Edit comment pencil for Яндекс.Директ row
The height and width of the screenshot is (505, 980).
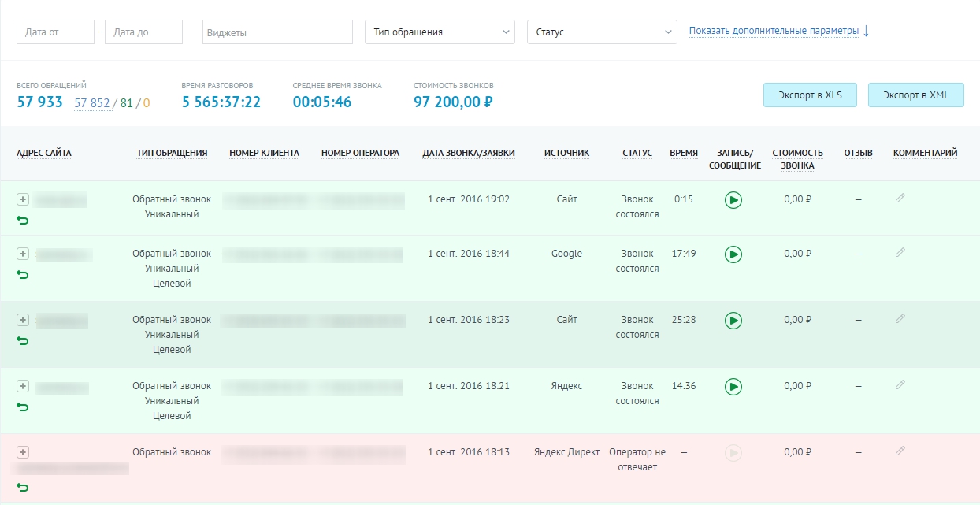(900, 451)
